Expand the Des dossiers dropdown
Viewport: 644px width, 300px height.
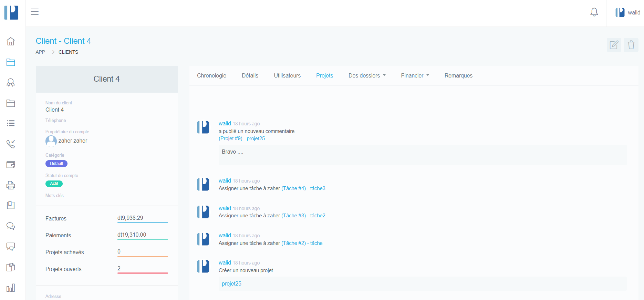[x=367, y=75]
